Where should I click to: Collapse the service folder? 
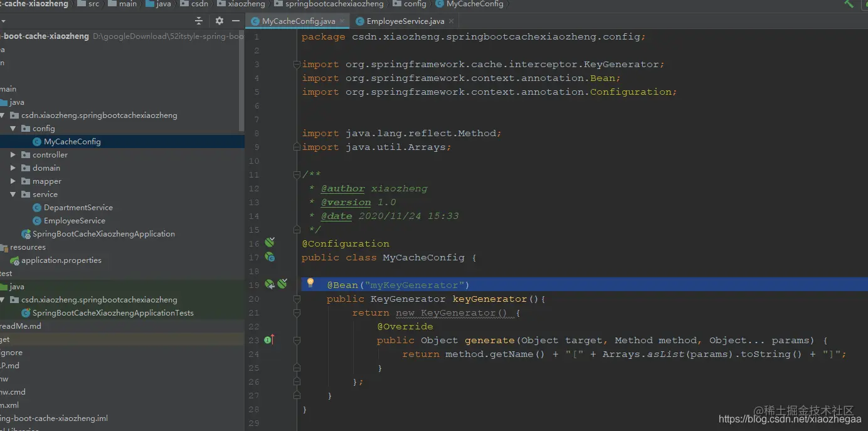(x=13, y=194)
